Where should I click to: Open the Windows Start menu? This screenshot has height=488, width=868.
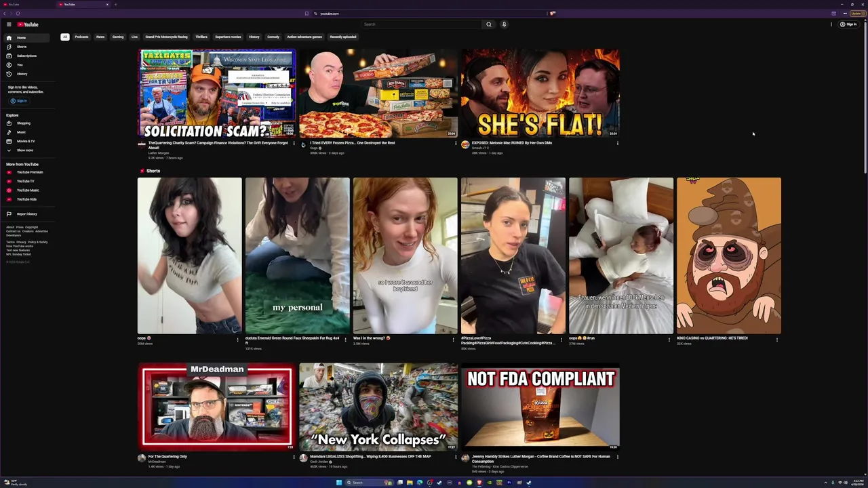338,483
